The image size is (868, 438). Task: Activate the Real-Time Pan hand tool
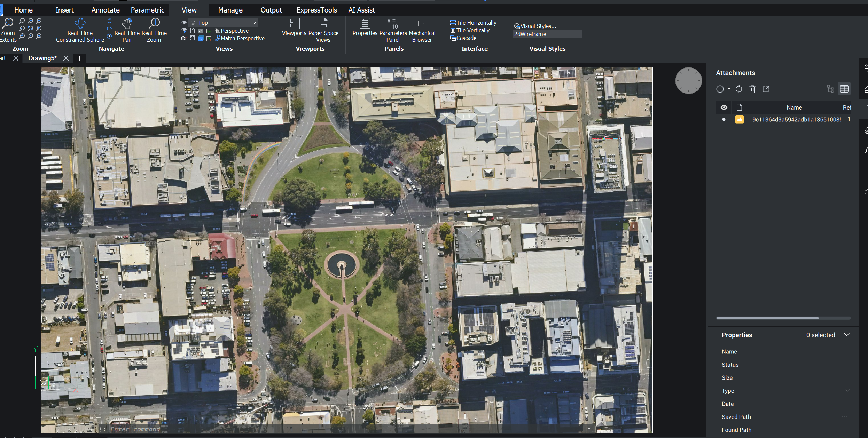127,30
